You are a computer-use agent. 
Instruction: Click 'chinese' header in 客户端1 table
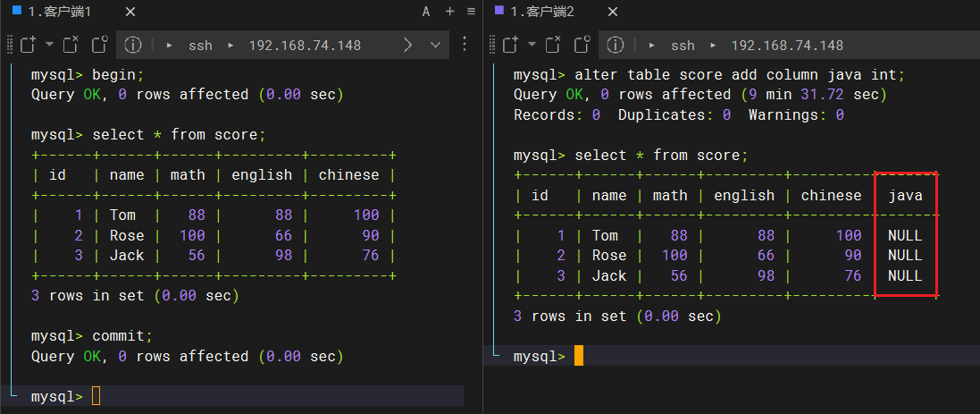point(348,175)
